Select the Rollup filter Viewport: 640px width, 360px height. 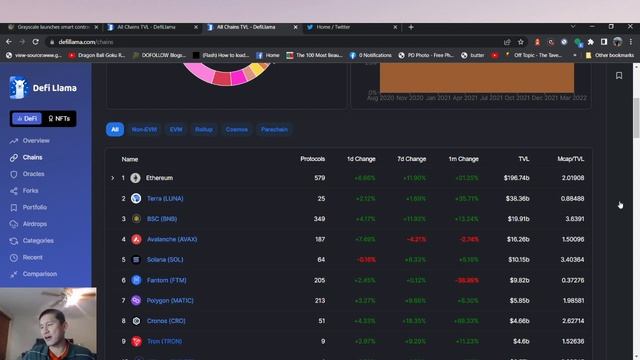[x=204, y=129]
